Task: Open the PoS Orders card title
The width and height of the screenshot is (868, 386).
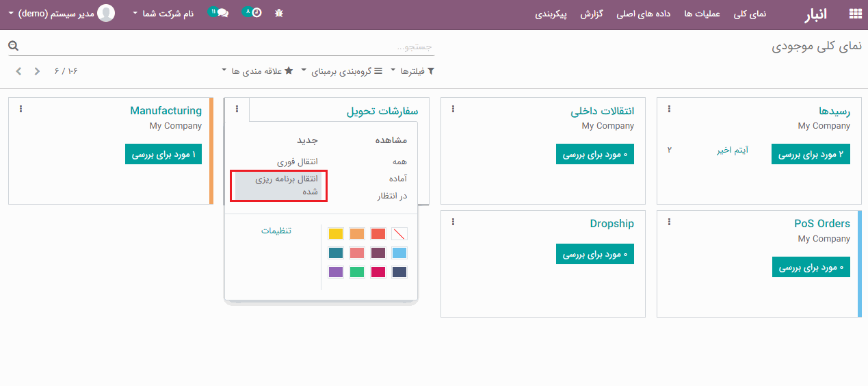Action: point(822,224)
